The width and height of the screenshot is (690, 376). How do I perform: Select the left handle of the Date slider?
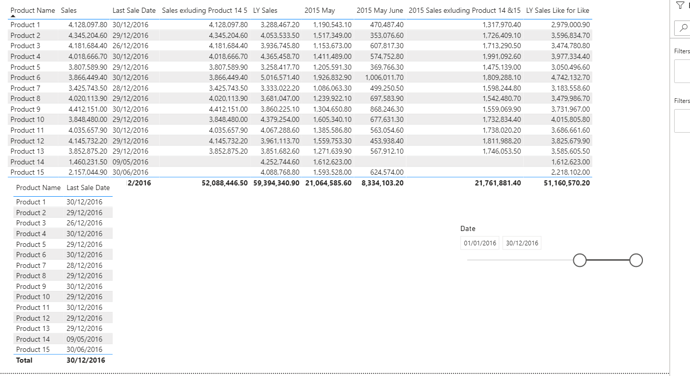coord(580,260)
